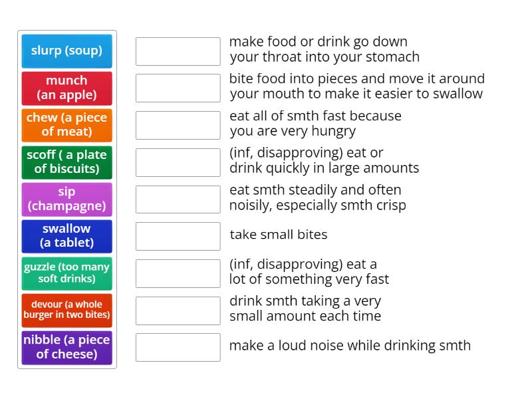Select the 'sip (champagne)' word tile
Screen dimensions: 532x399
point(66,199)
